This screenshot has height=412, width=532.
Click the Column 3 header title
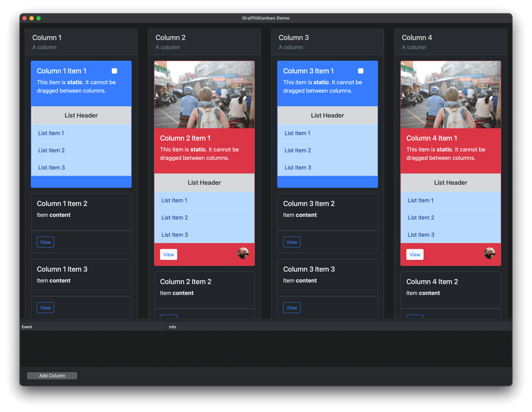294,38
